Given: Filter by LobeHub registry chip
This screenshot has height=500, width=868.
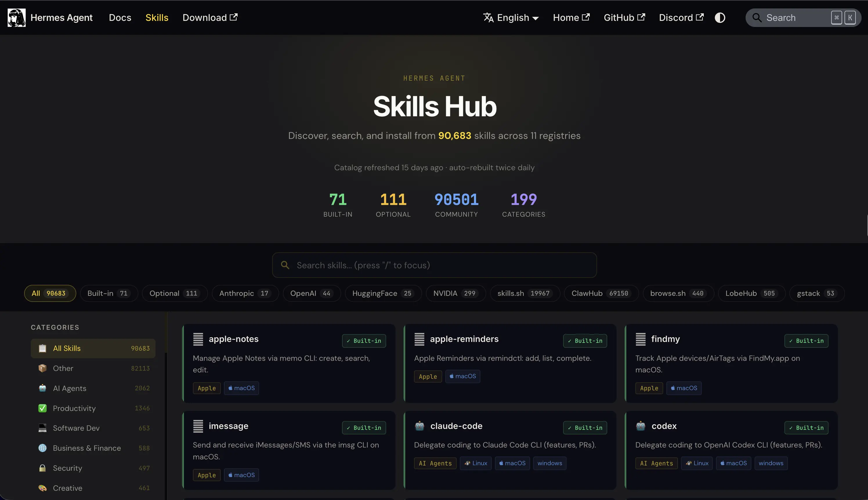Looking at the screenshot, I should click(x=752, y=294).
